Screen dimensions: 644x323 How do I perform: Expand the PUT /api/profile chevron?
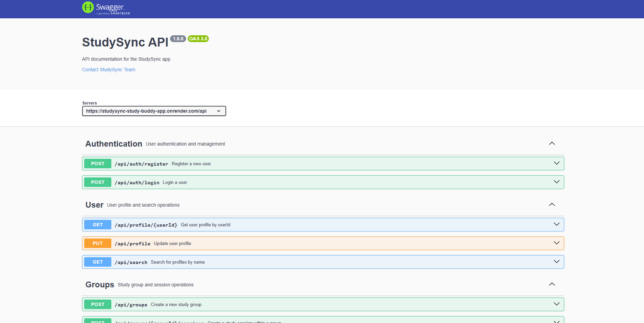pos(557,243)
